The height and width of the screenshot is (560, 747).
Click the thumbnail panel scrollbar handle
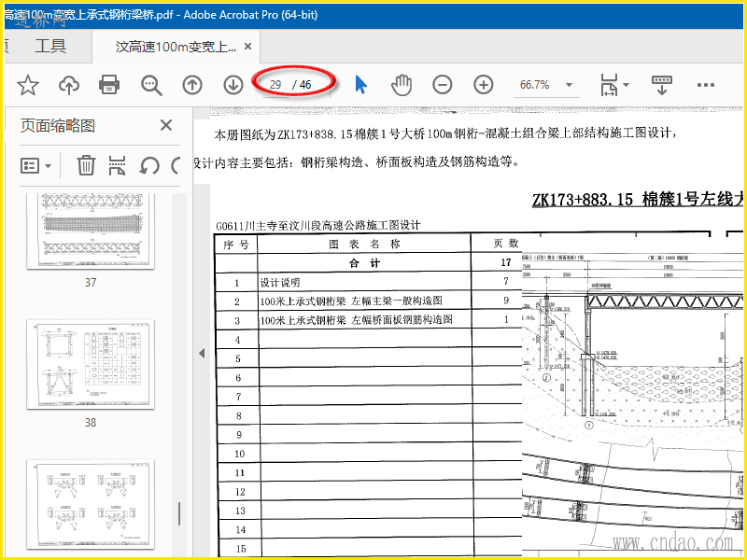coord(179,513)
